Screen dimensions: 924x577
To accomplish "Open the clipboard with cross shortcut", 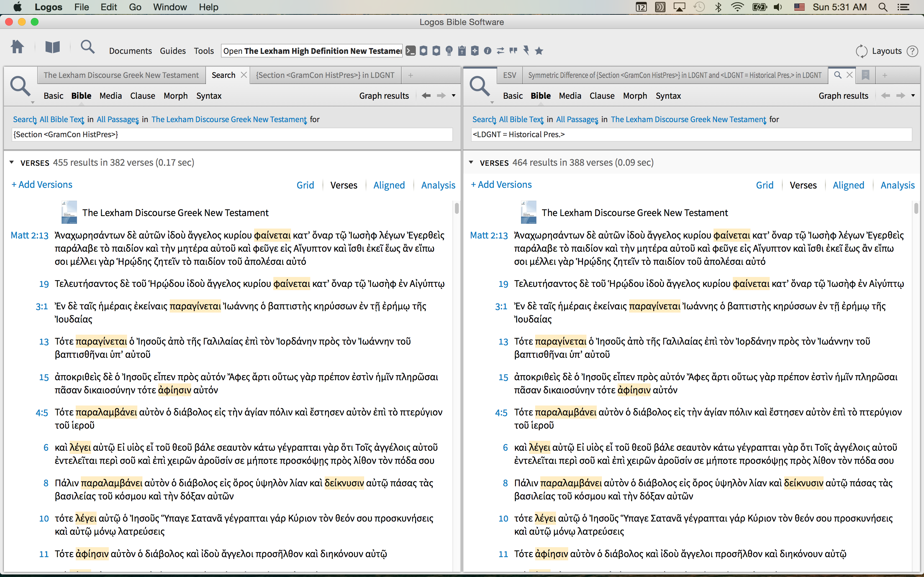I will click(x=462, y=51).
